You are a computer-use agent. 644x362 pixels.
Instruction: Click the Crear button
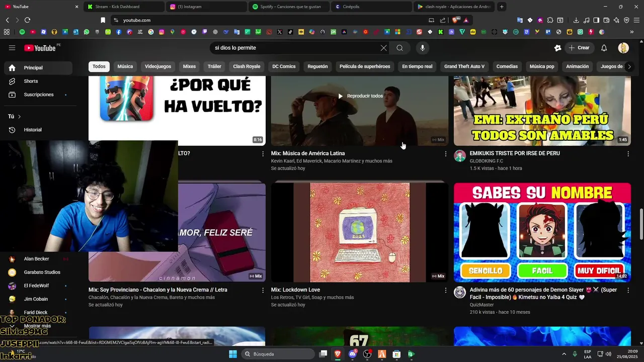tap(579, 48)
